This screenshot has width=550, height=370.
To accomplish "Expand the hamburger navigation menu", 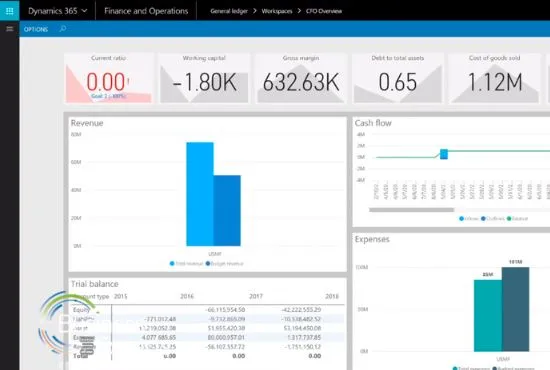I will [x=9, y=29].
